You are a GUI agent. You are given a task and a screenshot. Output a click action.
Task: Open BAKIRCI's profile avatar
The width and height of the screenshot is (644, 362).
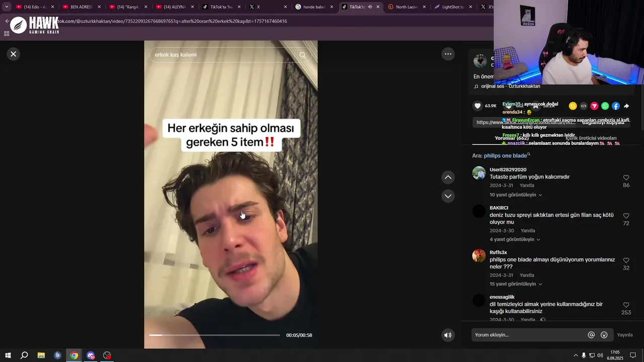479,211
